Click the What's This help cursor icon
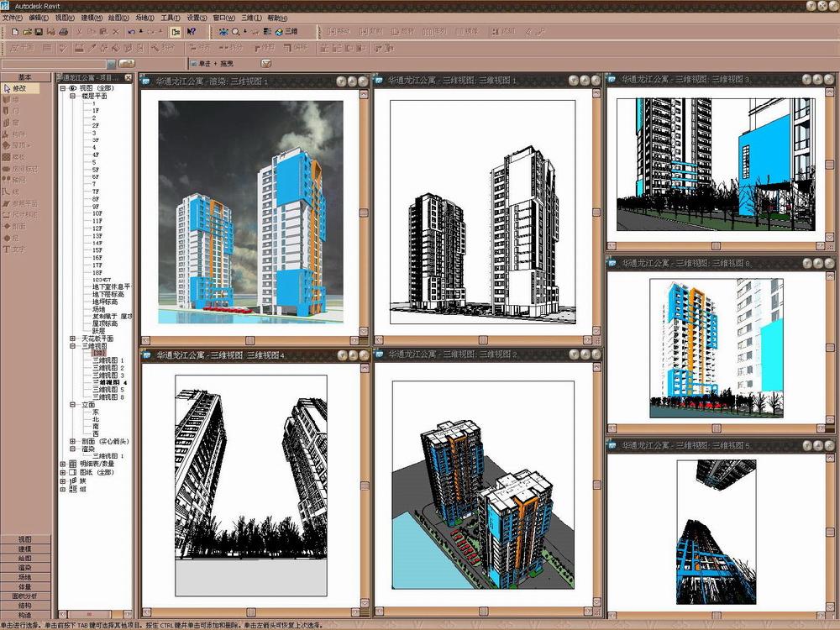840x630 pixels. (x=192, y=32)
